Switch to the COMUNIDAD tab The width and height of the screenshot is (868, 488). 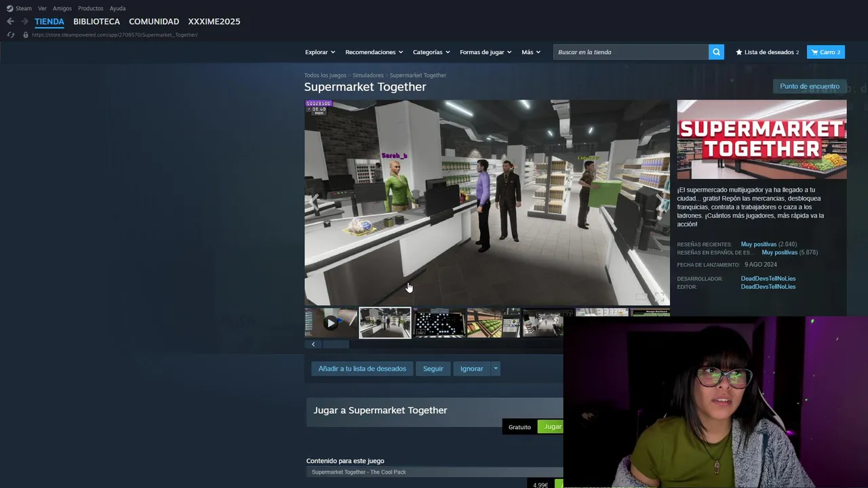pyautogui.click(x=154, y=22)
